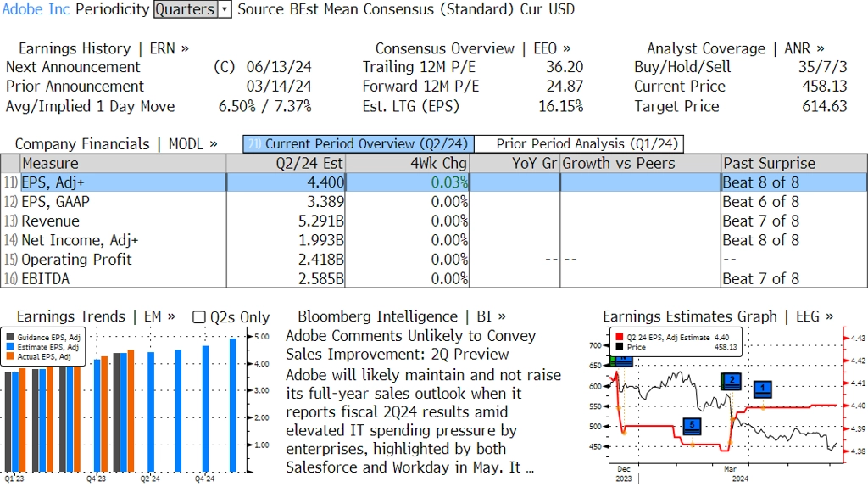
Task: Click the Current Price value 458.13
Action: pos(825,87)
